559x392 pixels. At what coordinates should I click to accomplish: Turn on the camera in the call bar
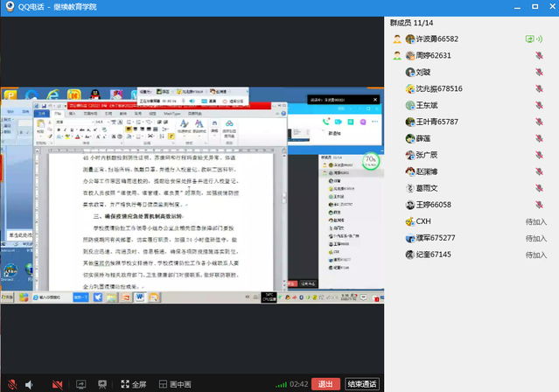(x=58, y=384)
